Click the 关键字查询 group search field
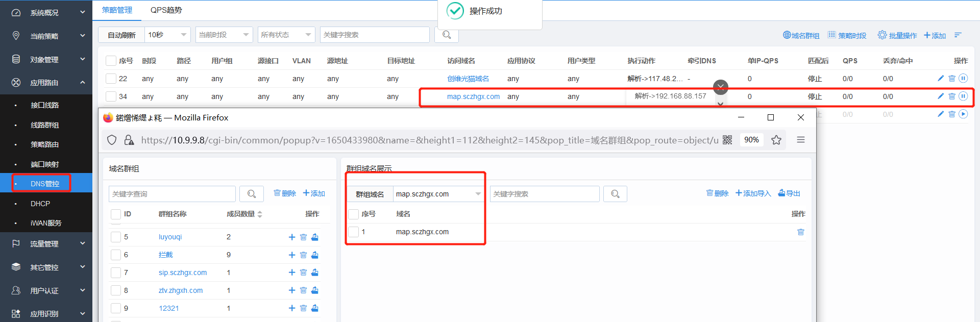Screen dimensions: 980x322 pyautogui.click(x=172, y=194)
